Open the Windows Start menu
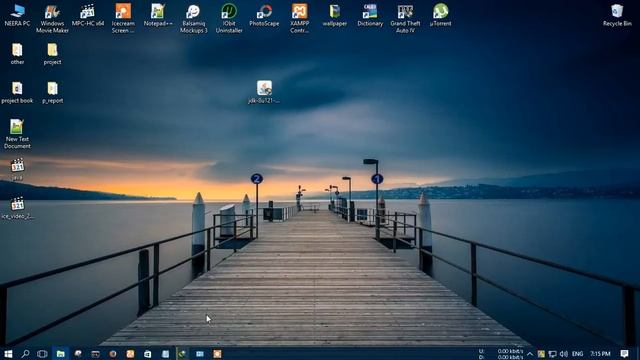Screen dimensions: 640x360 (x=8, y=353)
